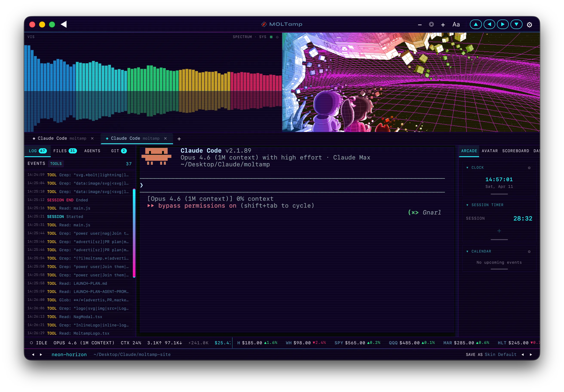Open a new terminal tab with the plus
The height and width of the screenshot is (392, 564).
(x=179, y=139)
